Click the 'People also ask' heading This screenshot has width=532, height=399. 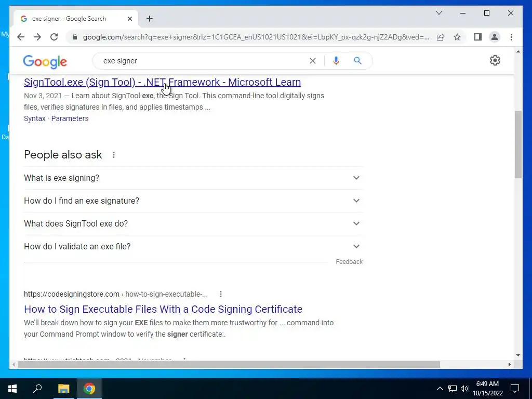click(63, 155)
